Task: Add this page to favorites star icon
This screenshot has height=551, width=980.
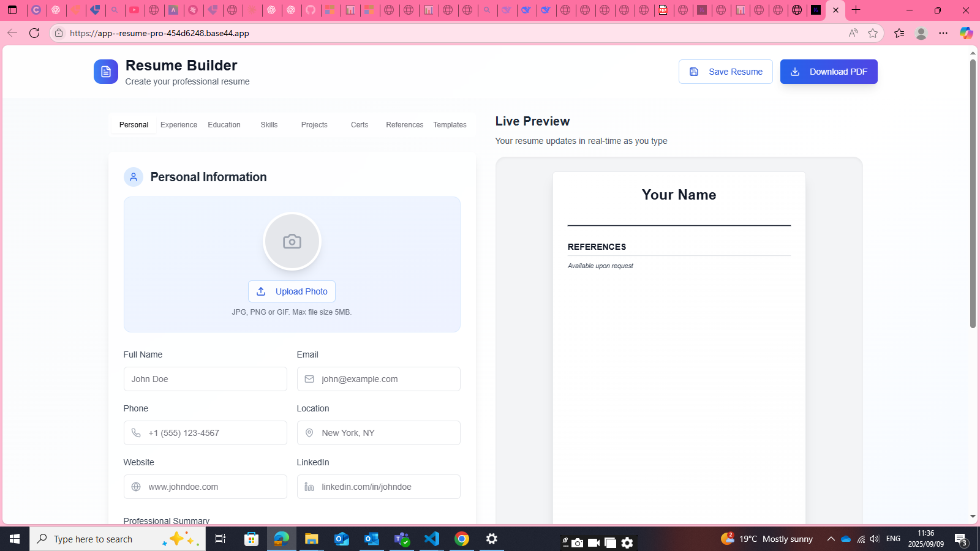Action: click(x=873, y=33)
